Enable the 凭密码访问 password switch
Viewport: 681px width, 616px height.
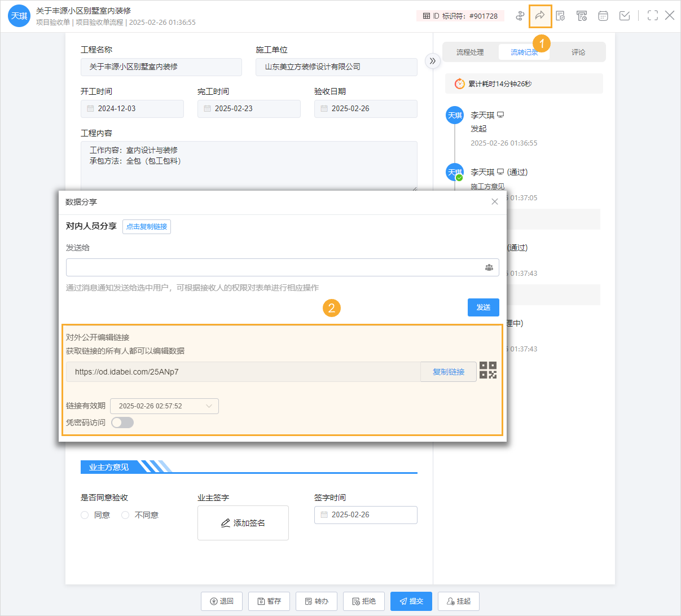point(122,422)
